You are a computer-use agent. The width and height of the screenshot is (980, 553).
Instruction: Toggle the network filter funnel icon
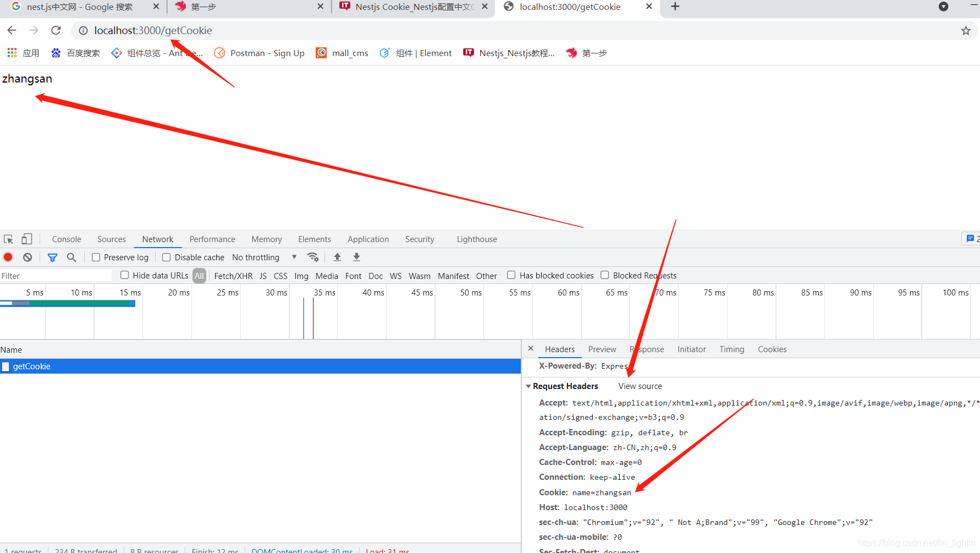[52, 257]
